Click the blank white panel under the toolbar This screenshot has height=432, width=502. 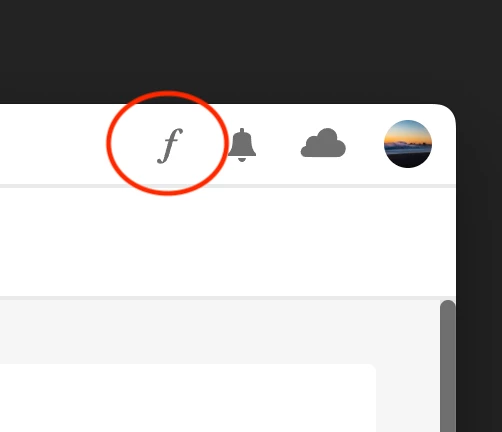pos(228,242)
